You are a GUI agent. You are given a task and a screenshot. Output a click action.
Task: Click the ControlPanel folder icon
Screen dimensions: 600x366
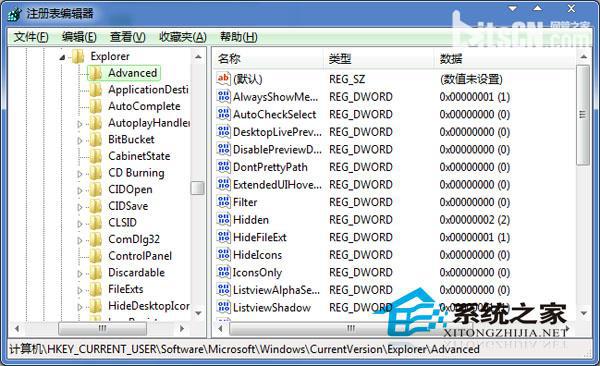click(96, 256)
